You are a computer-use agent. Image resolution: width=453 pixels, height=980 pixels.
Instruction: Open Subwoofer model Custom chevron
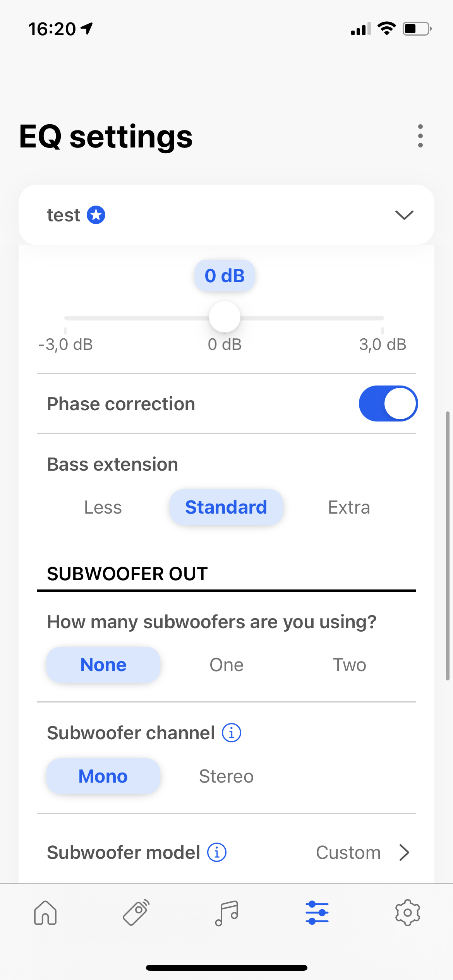pos(404,852)
